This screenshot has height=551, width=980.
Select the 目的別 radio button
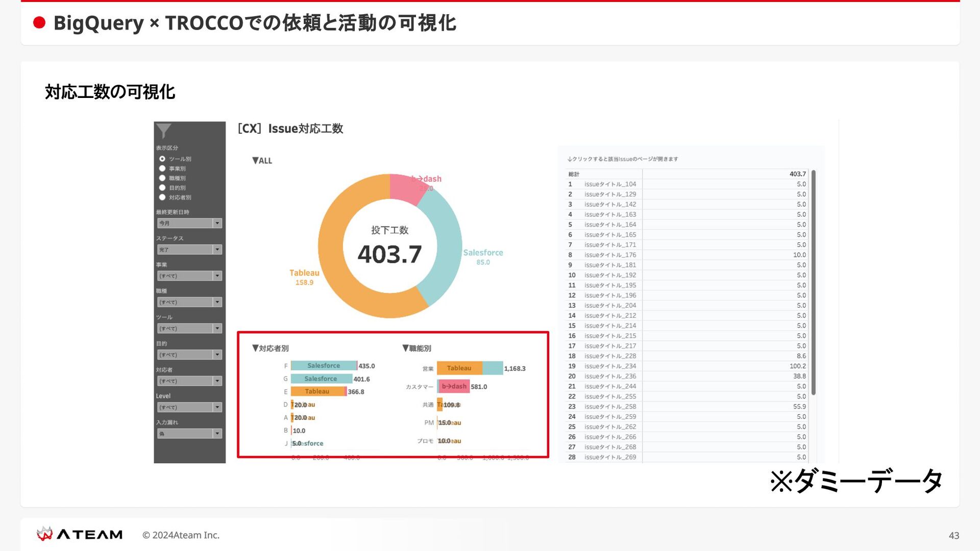162,188
